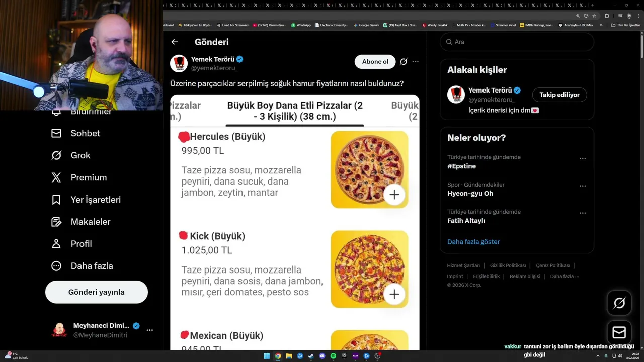Click Daha fazla göster link
Screen dimensions: 644x362
point(473,242)
